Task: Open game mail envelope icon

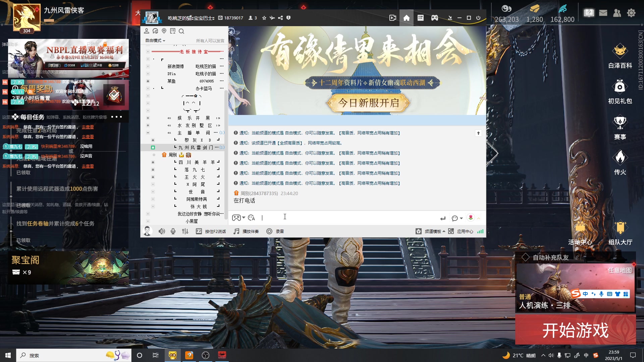Action: (603, 13)
